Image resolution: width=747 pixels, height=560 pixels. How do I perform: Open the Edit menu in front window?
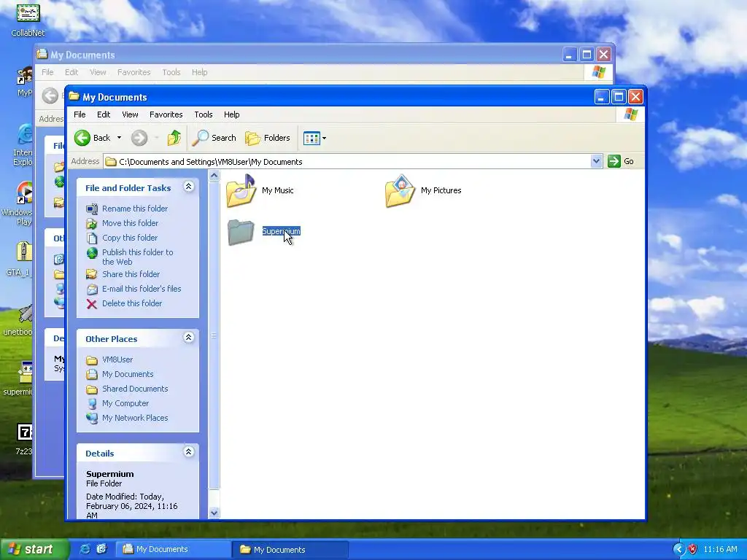pyautogui.click(x=104, y=114)
